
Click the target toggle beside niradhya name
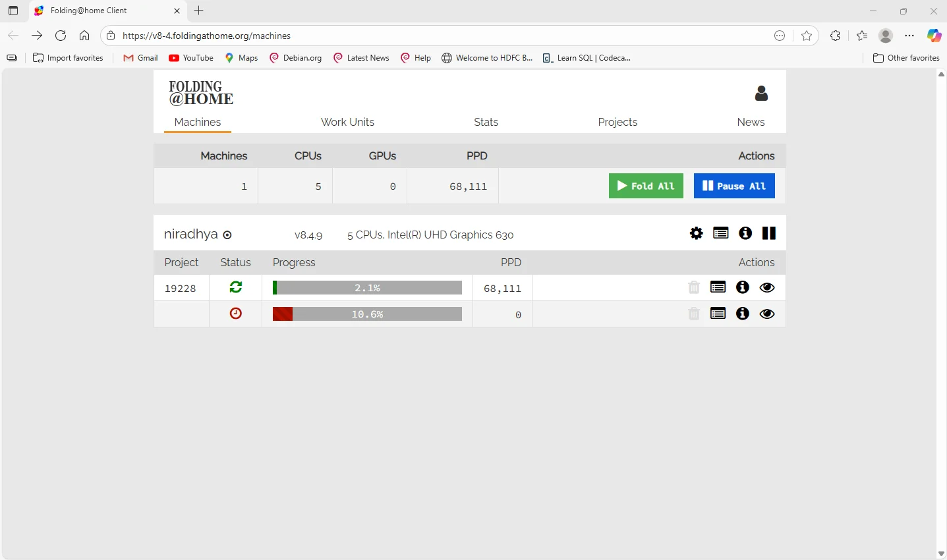pyautogui.click(x=227, y=235)
